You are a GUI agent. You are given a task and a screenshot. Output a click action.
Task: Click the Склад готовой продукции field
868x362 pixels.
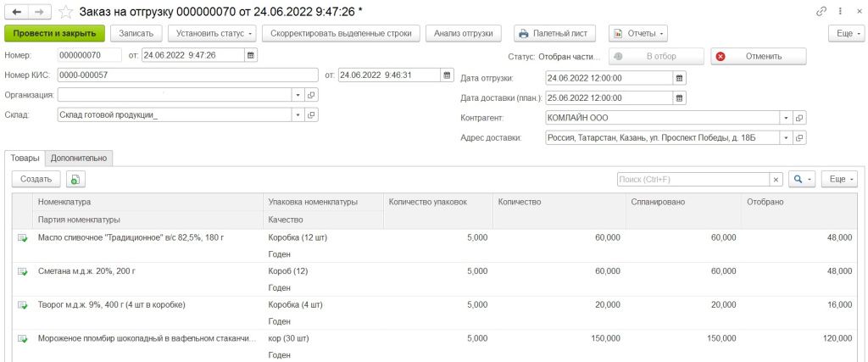tap(175, 115)
